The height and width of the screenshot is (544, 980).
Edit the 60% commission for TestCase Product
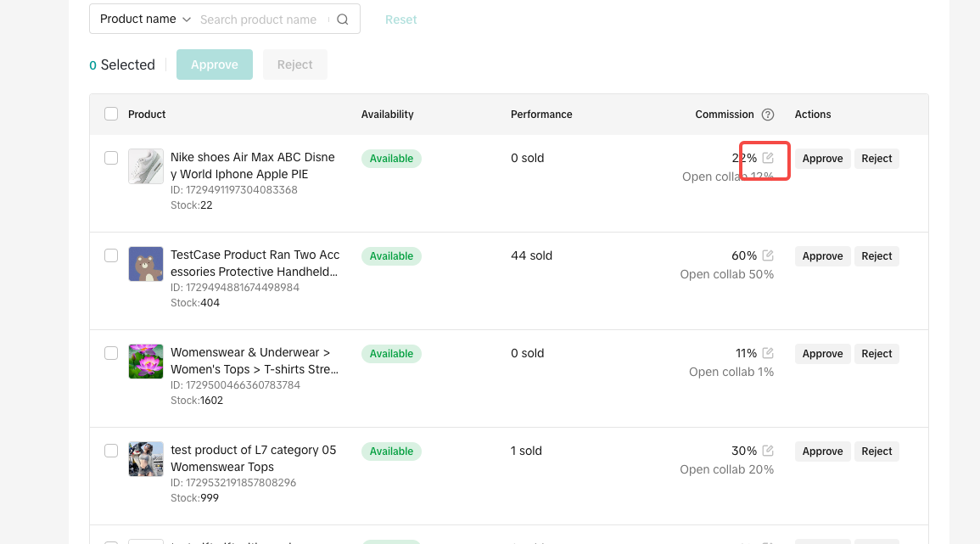(768, 255)
